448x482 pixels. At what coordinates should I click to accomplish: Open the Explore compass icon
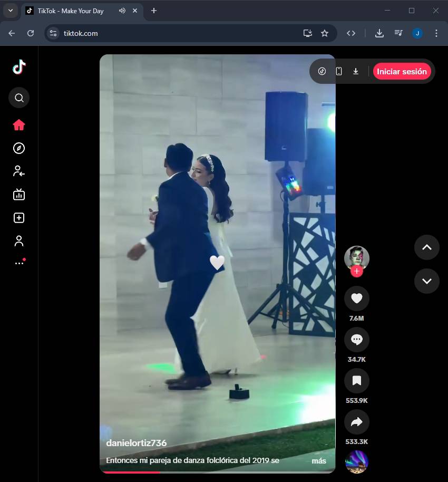coord(19,148)
